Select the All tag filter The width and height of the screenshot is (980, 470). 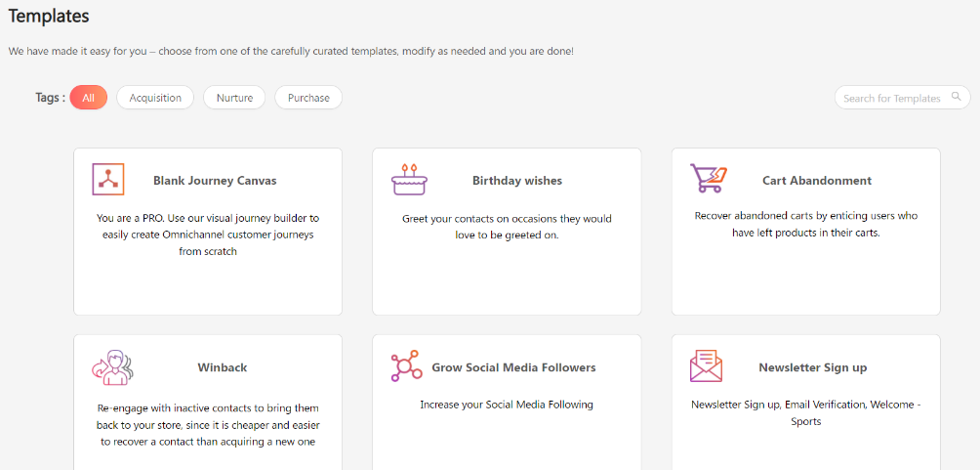[88, 98]
